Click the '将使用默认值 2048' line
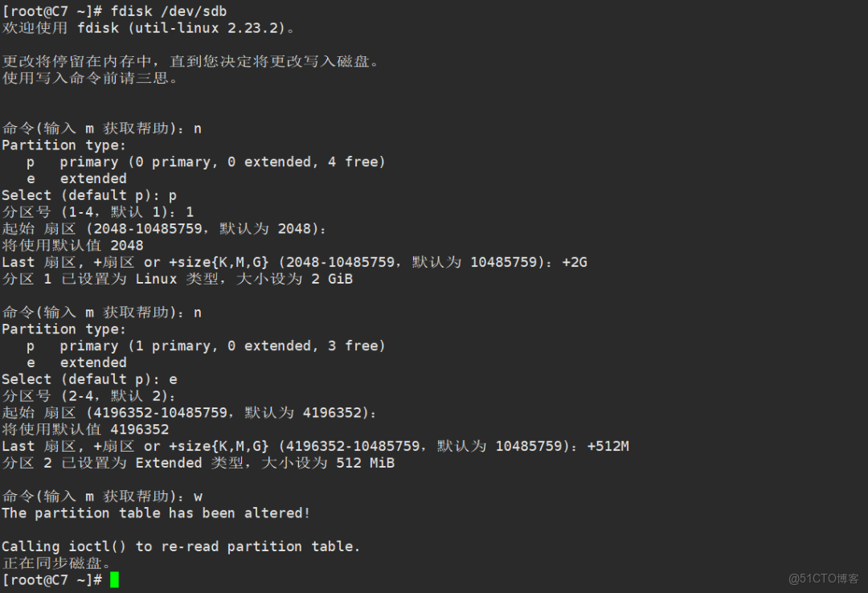 coord(72,245)
